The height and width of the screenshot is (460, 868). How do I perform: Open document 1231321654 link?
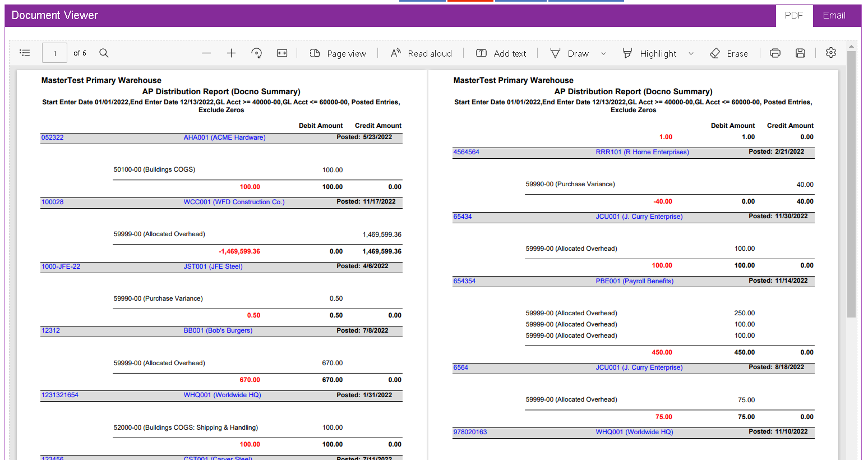pyautogui.click(x=59, y=395)
